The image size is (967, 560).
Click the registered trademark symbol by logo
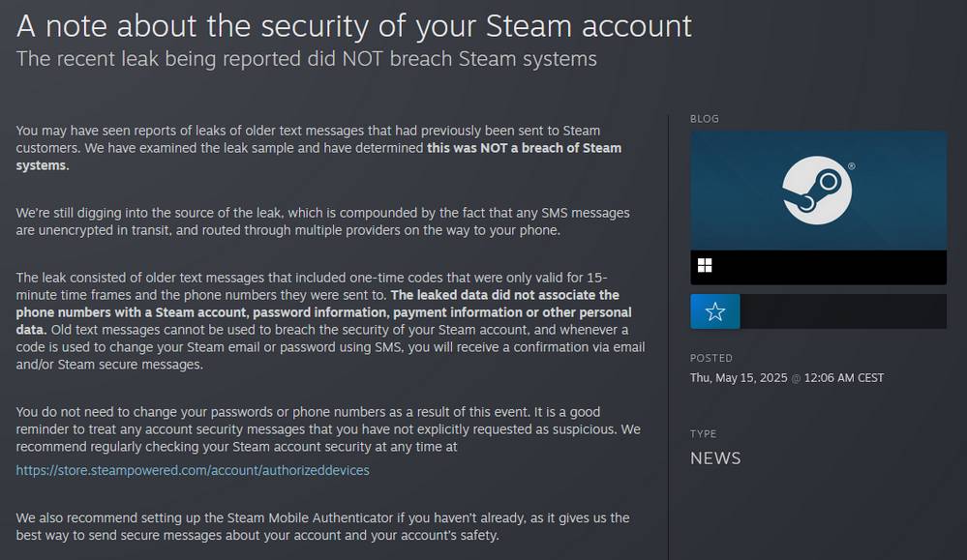point(852,166)
